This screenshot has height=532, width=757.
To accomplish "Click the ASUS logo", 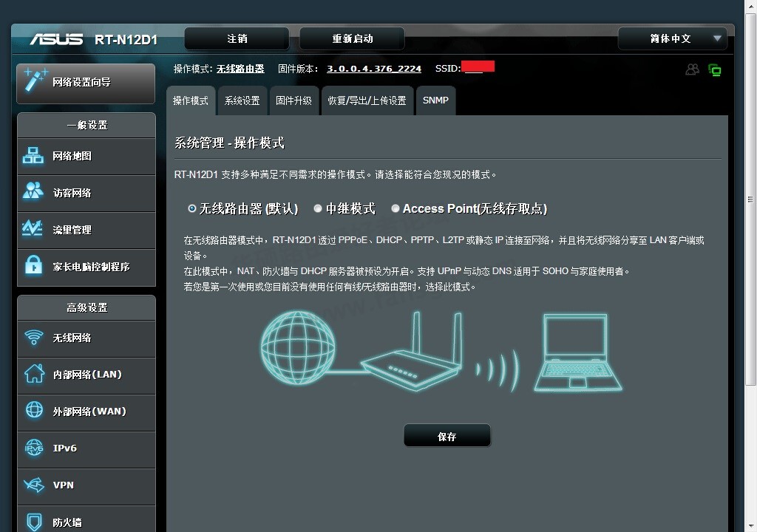I will 56,39.
